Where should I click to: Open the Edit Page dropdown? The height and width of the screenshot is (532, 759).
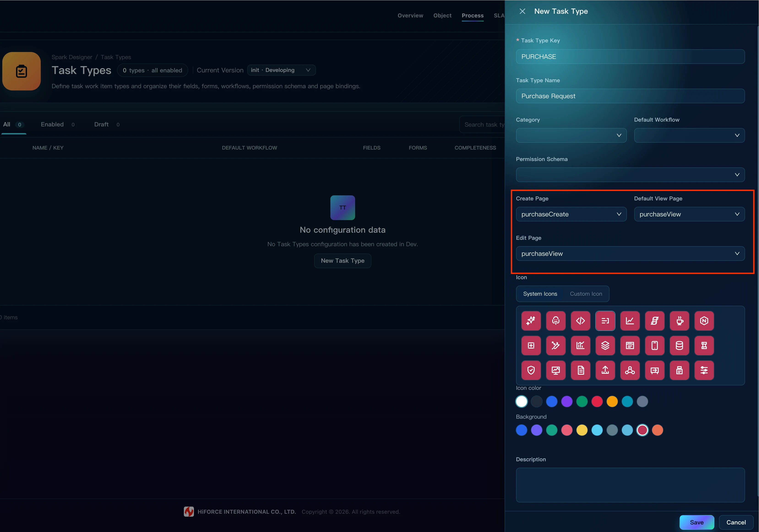(x=630, y=254)
